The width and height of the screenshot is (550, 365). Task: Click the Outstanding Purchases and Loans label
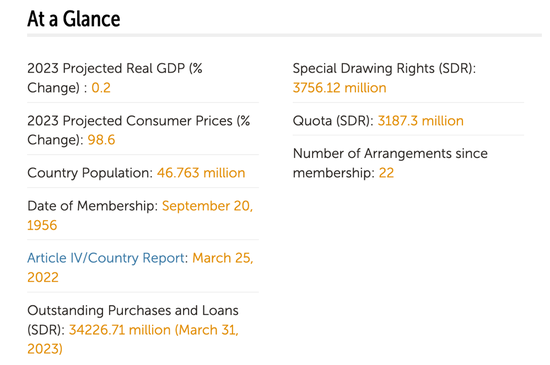pyautogui.click(x=133, y=320)
